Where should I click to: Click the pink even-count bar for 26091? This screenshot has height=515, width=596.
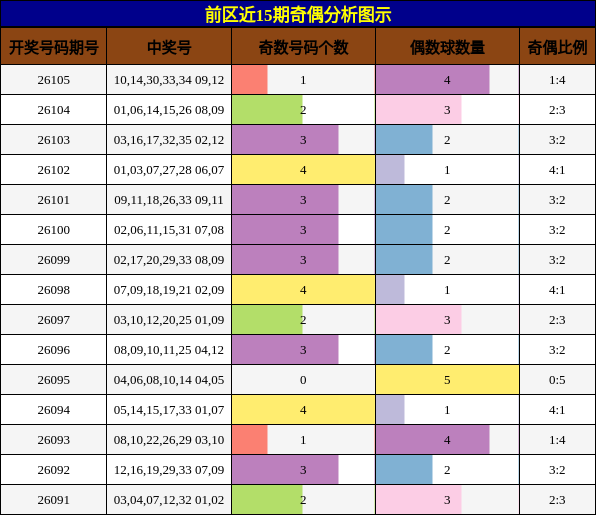[x=419, y=500]
